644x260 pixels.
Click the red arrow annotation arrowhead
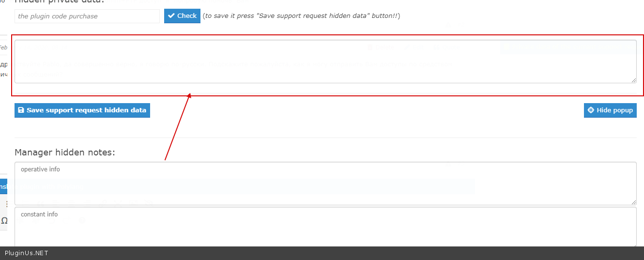pos(190,95)
